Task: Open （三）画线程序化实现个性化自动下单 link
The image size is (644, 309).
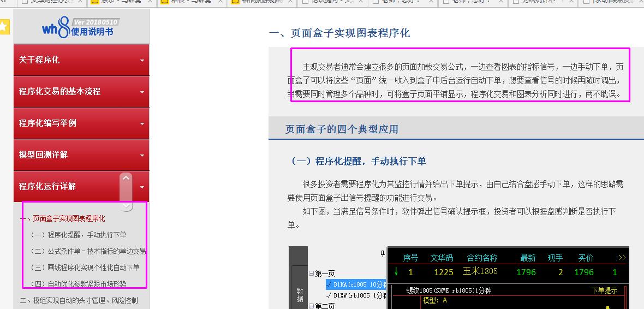Action: coord(85,268)
